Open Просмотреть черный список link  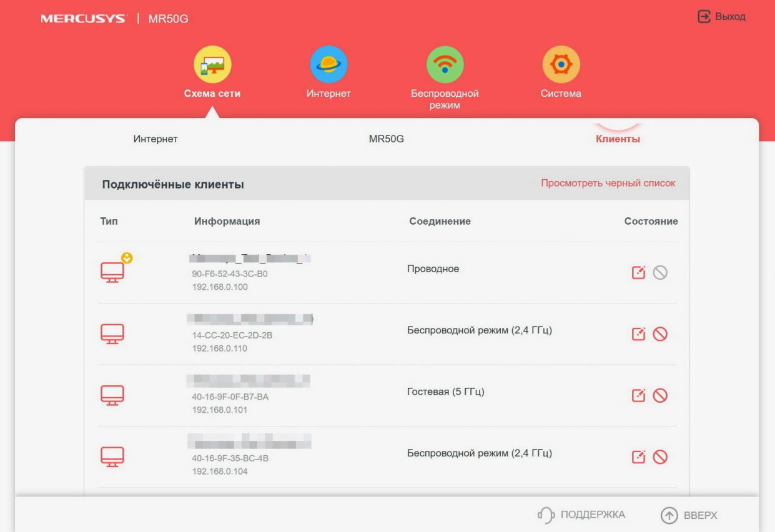608,184
